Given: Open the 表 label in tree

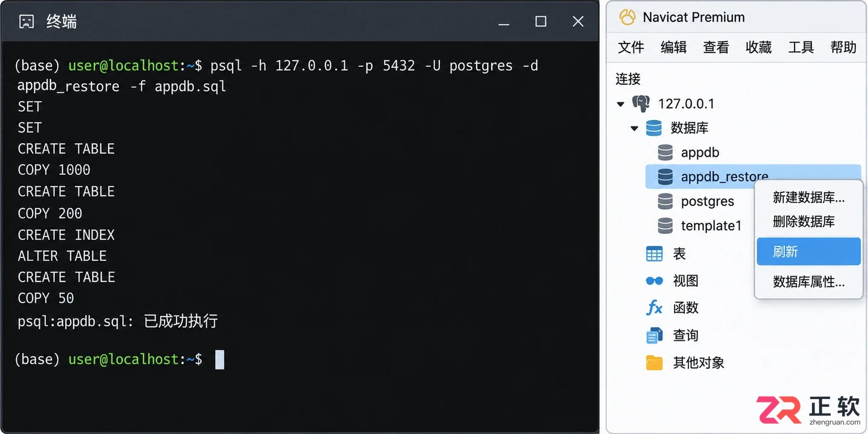Looking at the screenshot, I should (x=679, y=254).
